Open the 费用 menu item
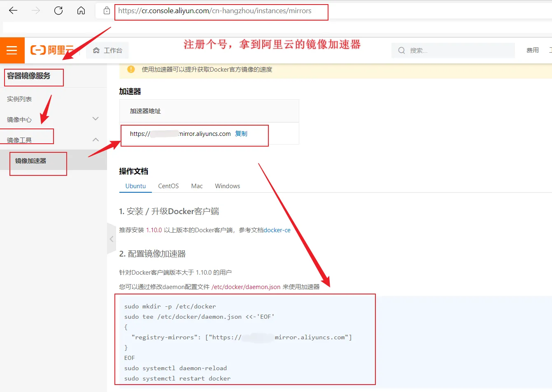 tap(532, 50)
